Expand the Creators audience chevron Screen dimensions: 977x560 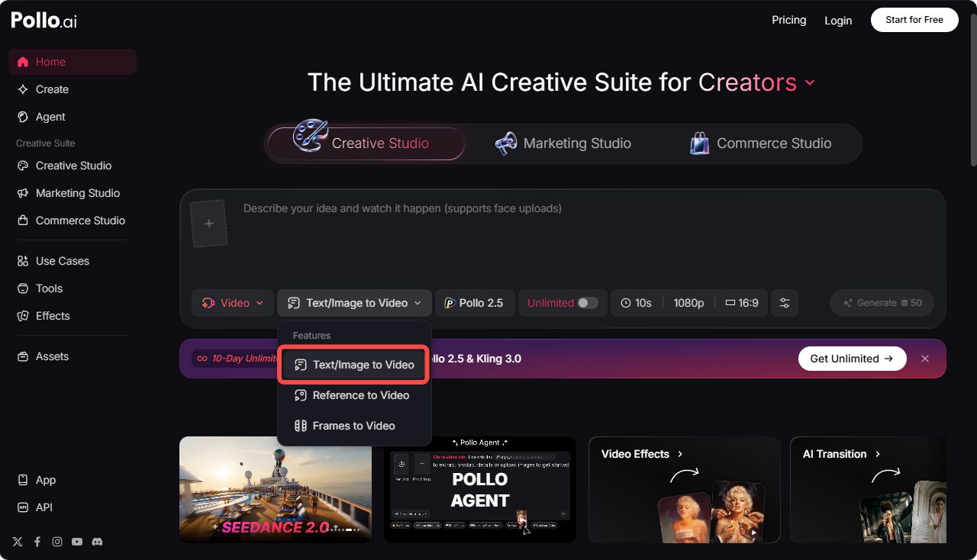pos(810,82)
